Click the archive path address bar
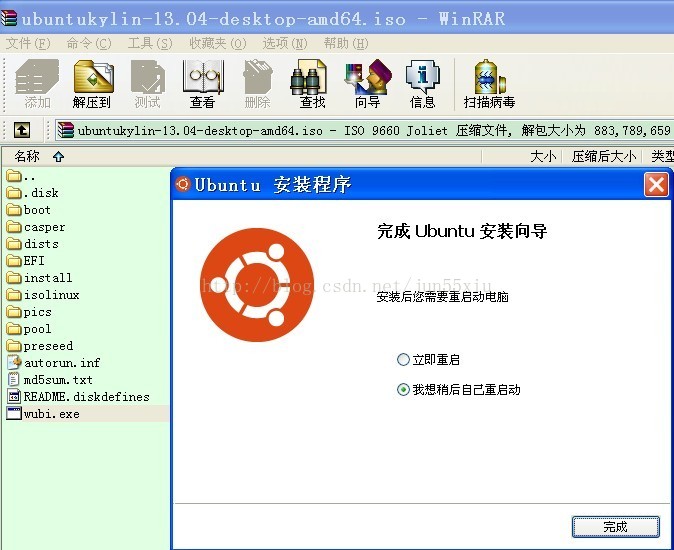 (x=365, y=130)
